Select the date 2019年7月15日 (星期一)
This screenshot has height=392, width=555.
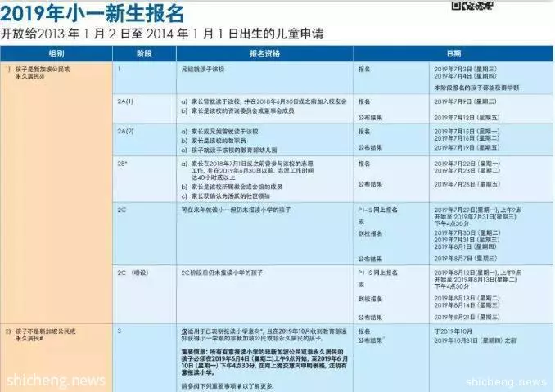pyautogui.click(x=467, y=131)
